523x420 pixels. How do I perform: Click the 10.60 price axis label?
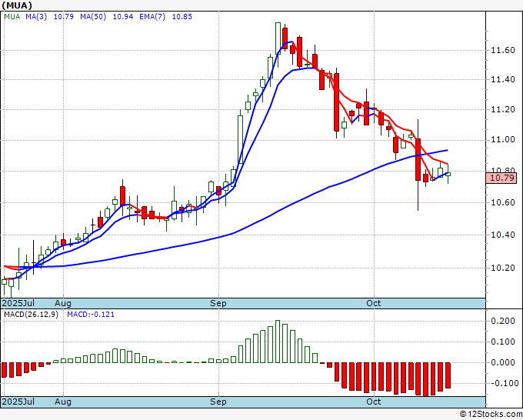click(503, 203)
